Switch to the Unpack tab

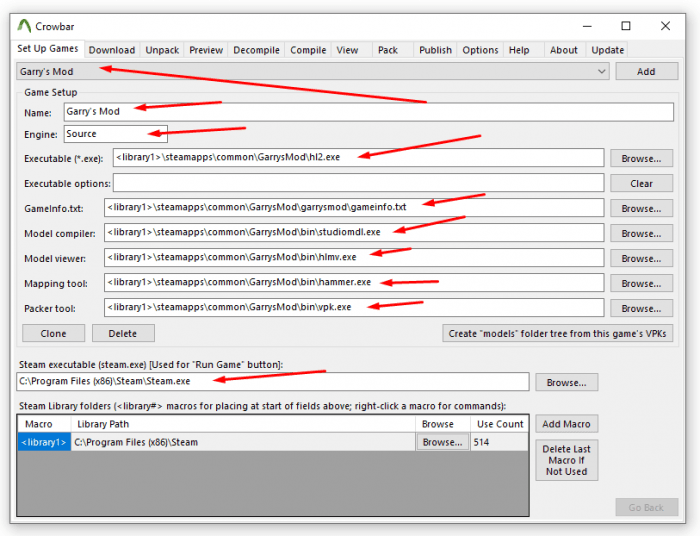point(162,50)
